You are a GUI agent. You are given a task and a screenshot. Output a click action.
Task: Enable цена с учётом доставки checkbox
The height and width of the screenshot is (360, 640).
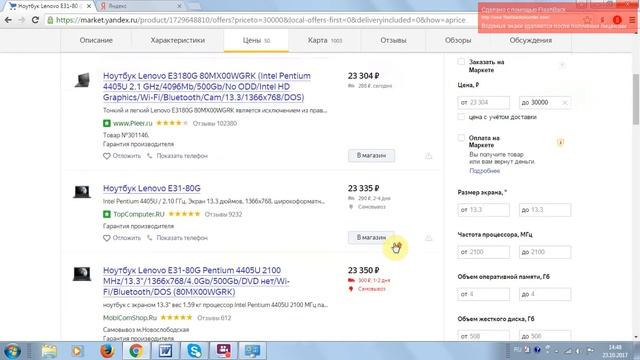point(461,117)
